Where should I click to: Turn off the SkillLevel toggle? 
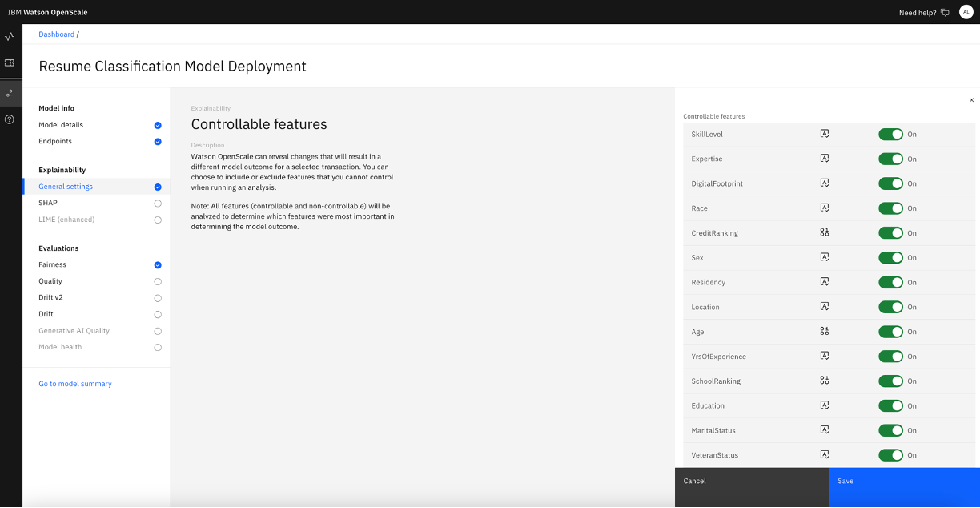coord(890,135)
